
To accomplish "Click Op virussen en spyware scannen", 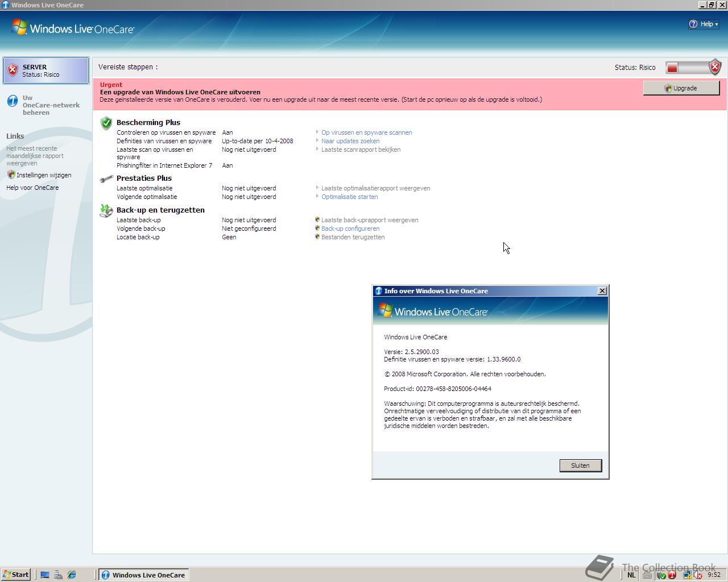I will 366,132.
